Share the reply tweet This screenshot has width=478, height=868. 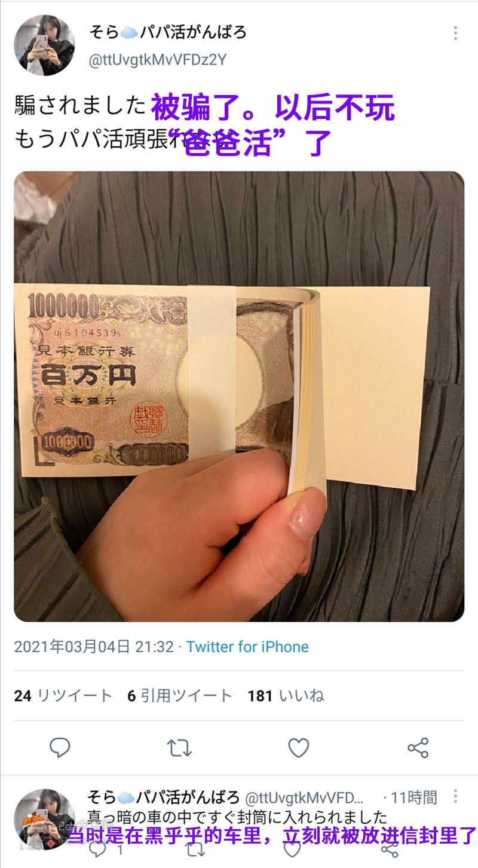(390, 849)
